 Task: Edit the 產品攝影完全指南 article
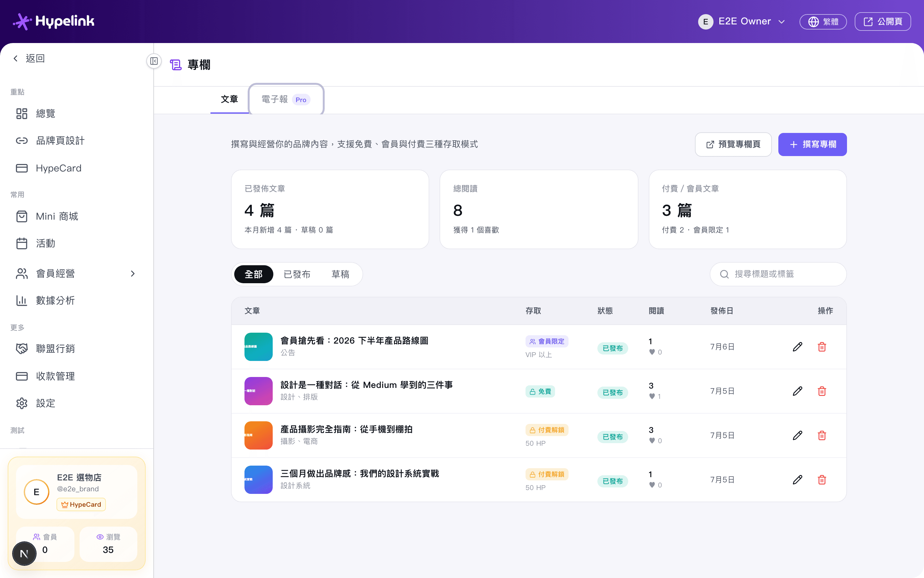pyautogui.click(x=797, y=435)
